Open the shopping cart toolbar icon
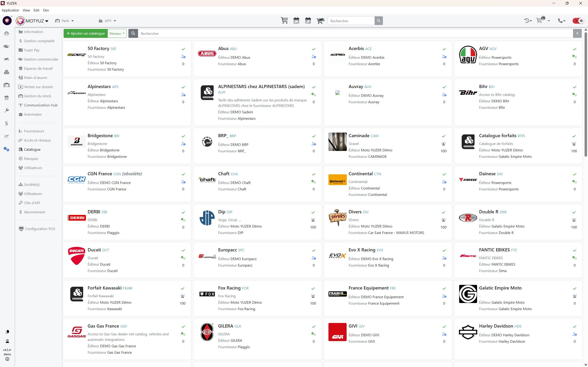Image resolution: width=588 pixels, height=367 pixels. [x=284, y=21]
